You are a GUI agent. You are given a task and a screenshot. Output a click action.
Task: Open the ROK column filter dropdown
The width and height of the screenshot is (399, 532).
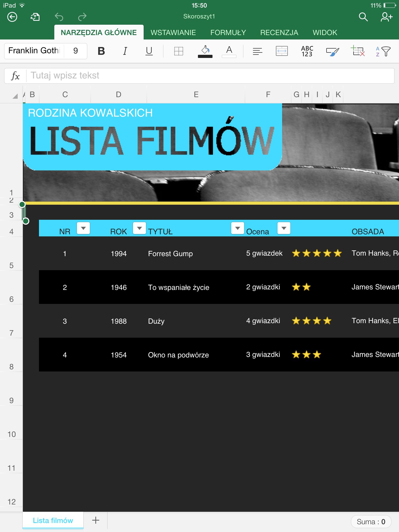point(139,228)
